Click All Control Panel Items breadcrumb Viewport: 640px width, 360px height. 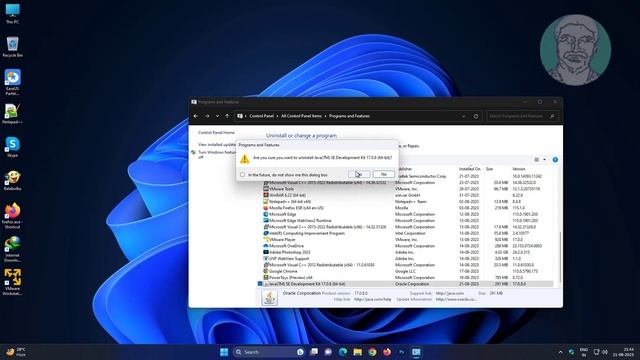tap(301, 116)
